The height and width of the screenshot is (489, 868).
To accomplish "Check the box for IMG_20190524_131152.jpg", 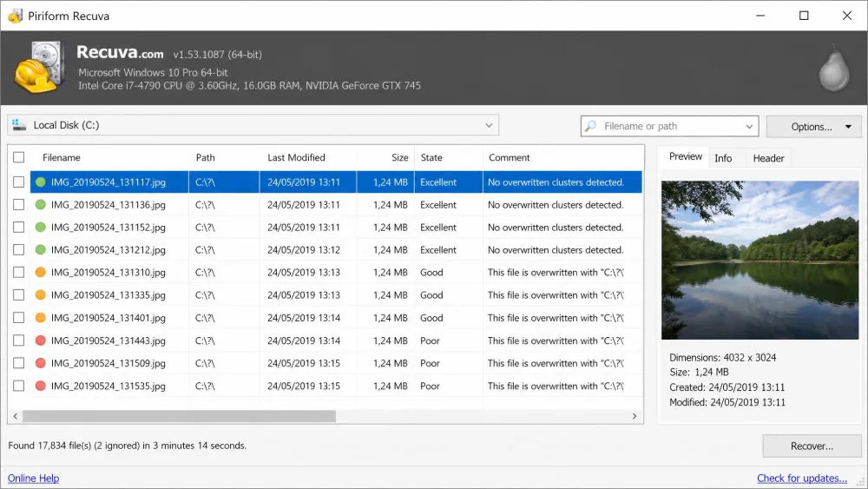I will point(19,227).
